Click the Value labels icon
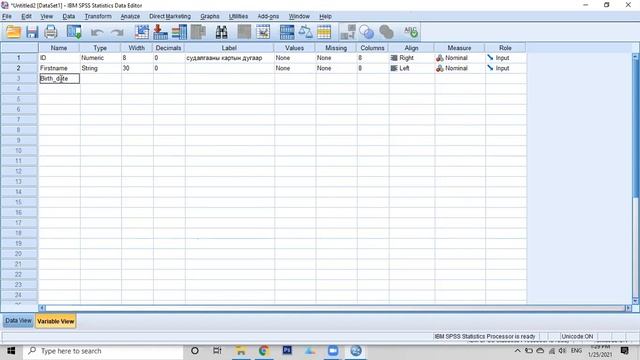Viewport: 640px width, 360px height. 348,32
